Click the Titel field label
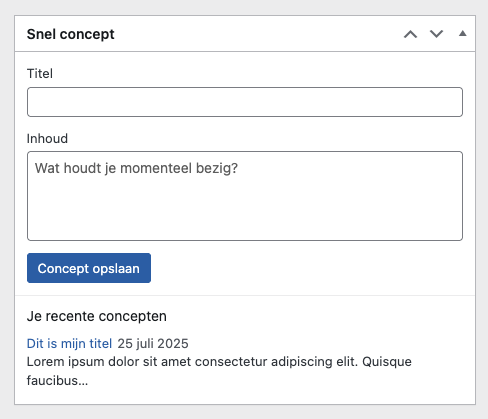The width and height of the screenshot is (488, 419). (40, 73)
